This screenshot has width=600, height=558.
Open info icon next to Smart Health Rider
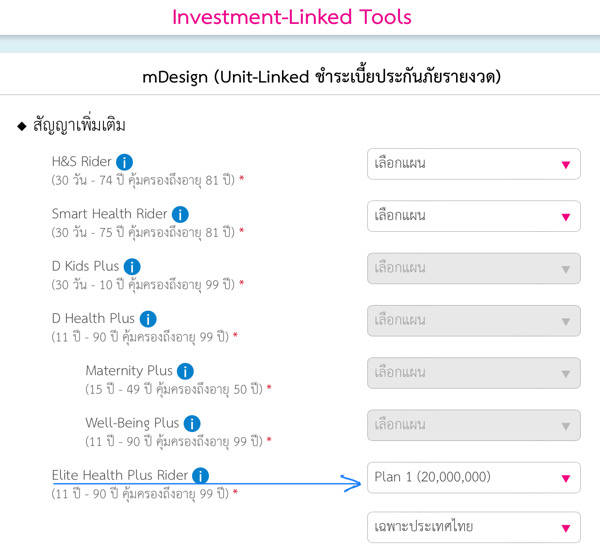click(x=180, y=214)
